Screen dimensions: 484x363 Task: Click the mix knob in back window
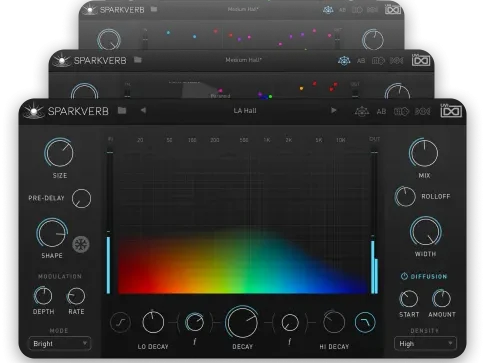point(373,40)
